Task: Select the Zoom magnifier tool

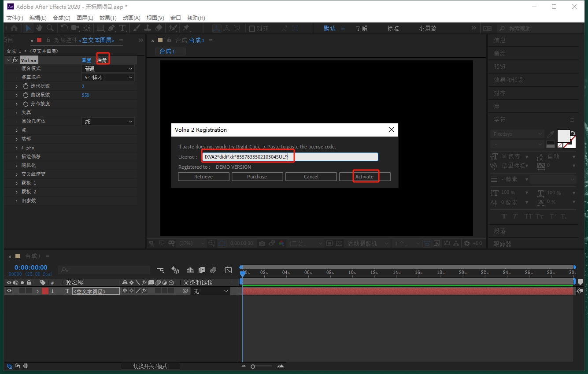Action: tap(50, 28)
